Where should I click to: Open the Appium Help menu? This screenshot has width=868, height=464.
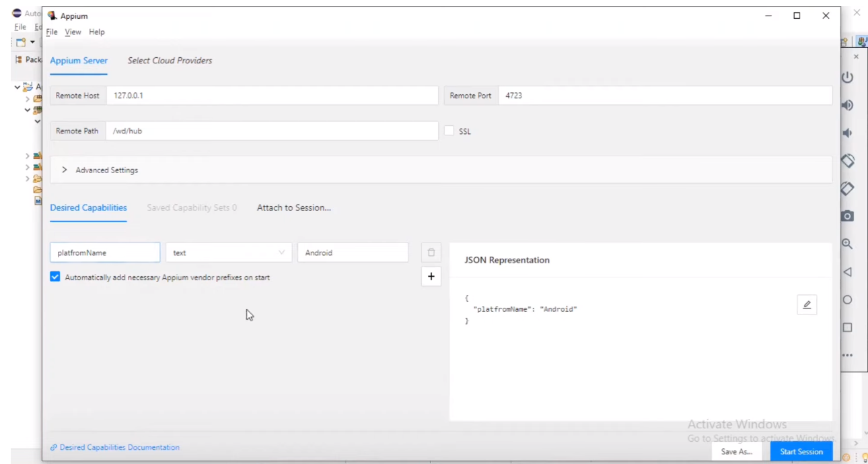tap(97, 32)
